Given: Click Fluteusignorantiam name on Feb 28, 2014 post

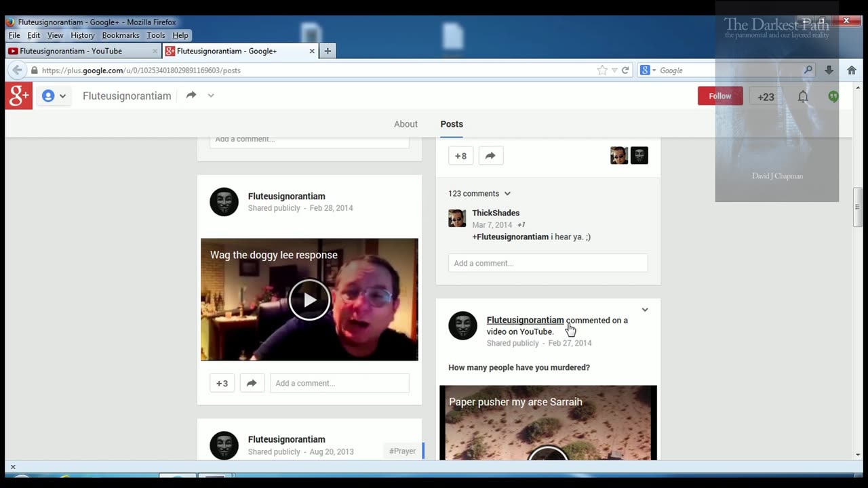Looking at the screenshot, I should [x=286, y=197].
